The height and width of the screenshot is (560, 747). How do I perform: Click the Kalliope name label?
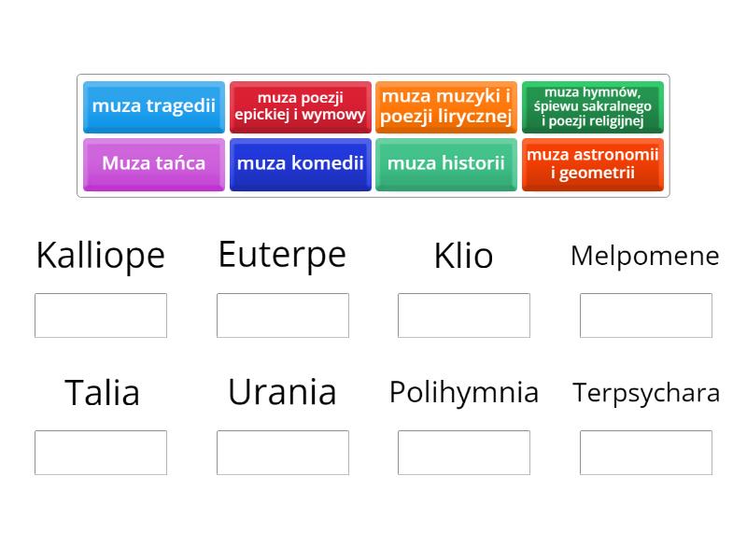100,255
